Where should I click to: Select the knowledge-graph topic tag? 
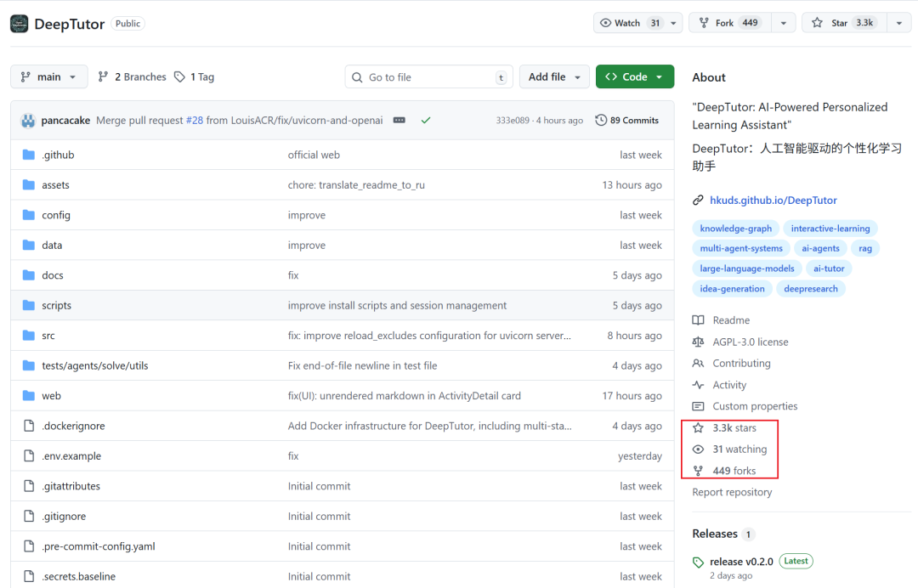(x=736, y=229)
